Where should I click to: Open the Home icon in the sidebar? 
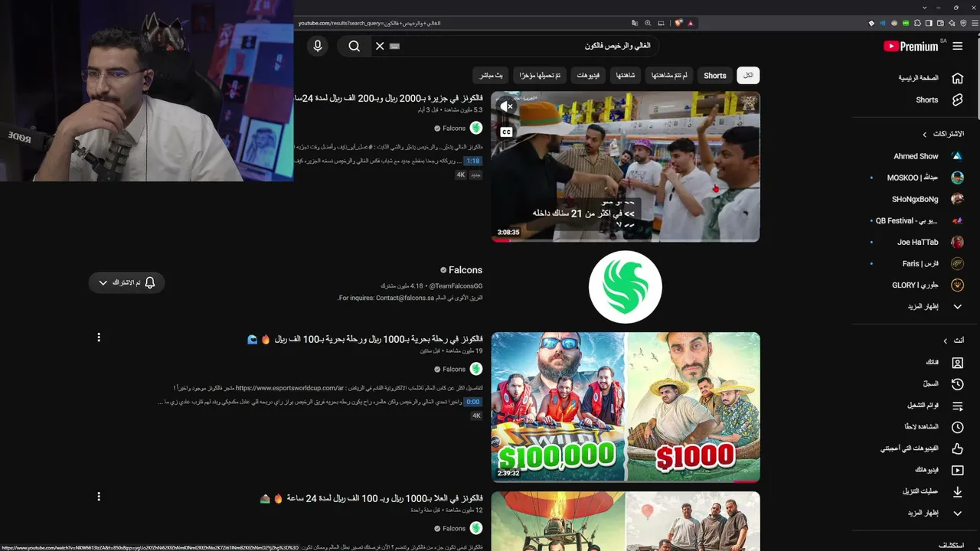pos(957,78)
